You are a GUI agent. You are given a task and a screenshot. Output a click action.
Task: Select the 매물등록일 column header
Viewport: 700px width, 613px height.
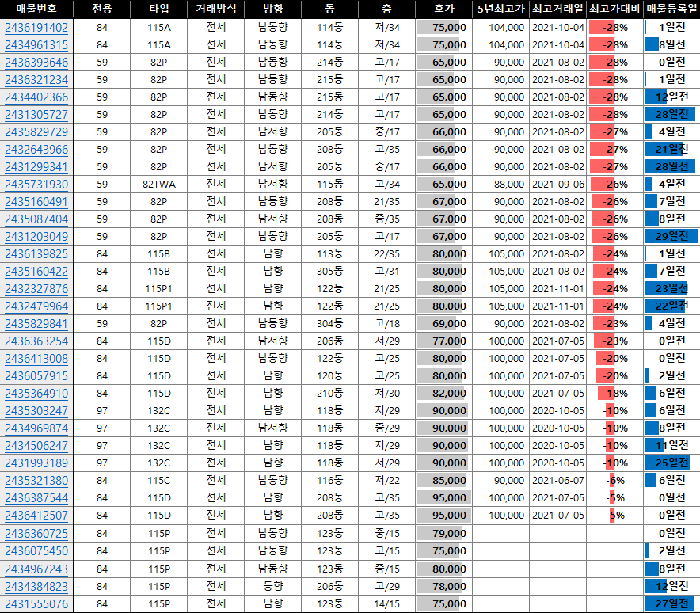point(671,9)
